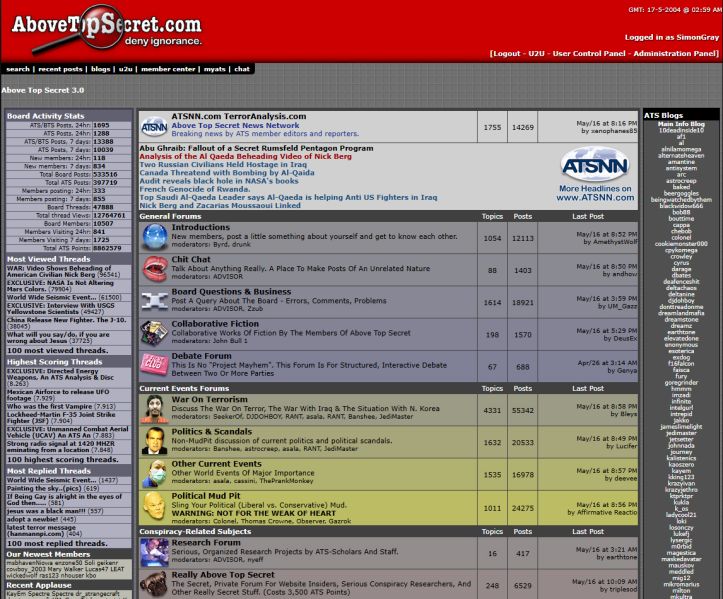The image size is (723, 599).
Task: Click Really Above Top Secret icon
Action: click(154, 584)
